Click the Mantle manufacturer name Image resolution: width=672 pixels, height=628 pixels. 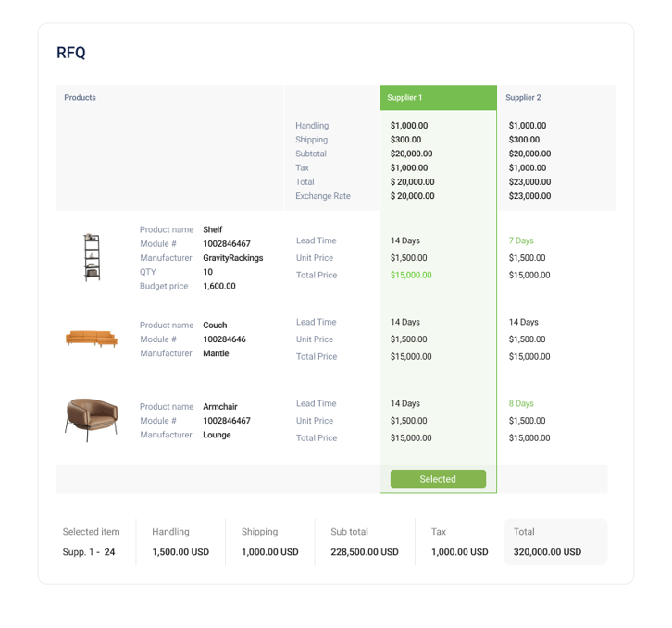tap(216, 353)
